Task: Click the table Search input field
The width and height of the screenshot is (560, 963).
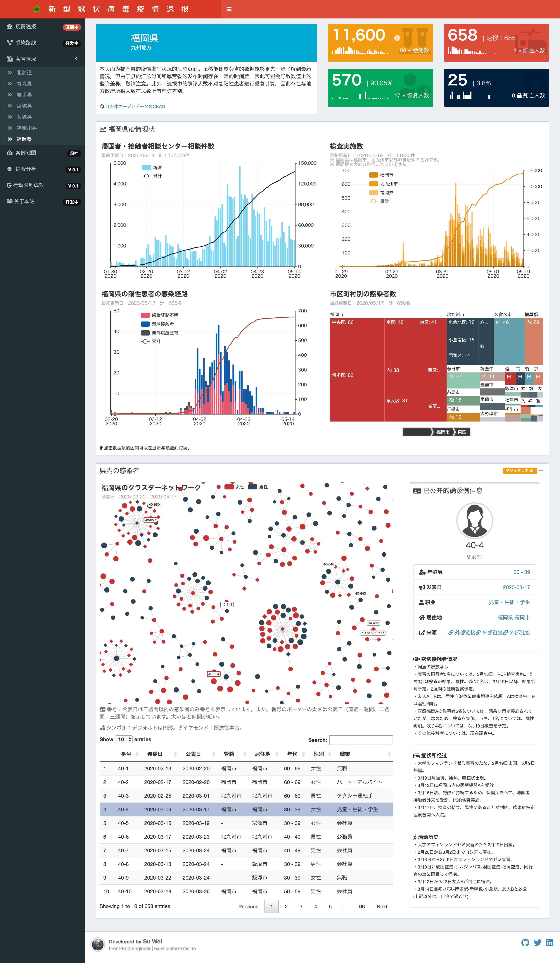Action: pyautogui.click(x=361, y=740)
